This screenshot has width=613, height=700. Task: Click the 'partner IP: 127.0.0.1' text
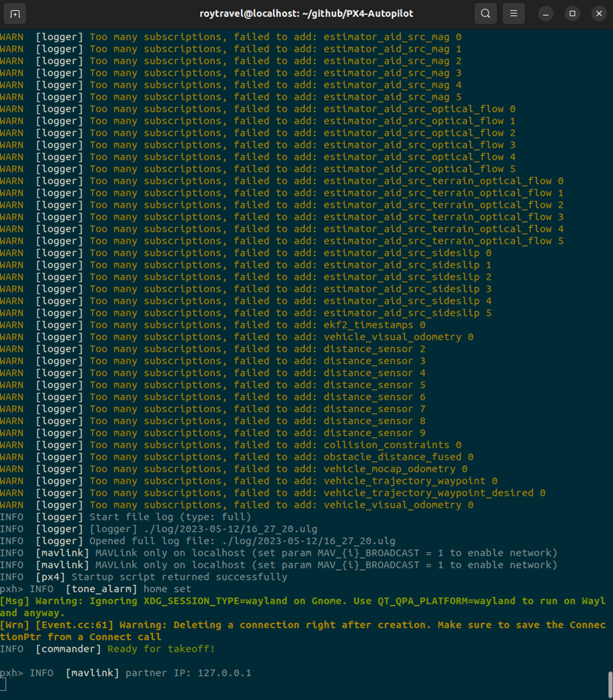tap(188, 673)
